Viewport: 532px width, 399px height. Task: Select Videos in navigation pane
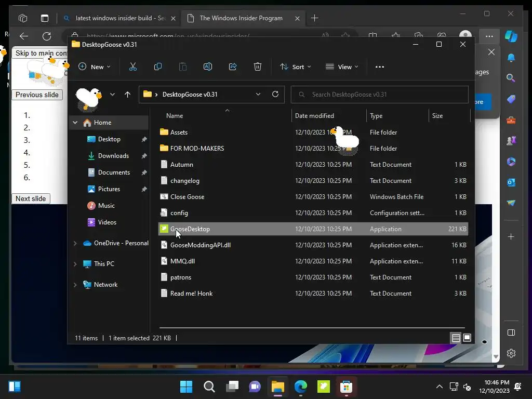(x=107, y=222)
